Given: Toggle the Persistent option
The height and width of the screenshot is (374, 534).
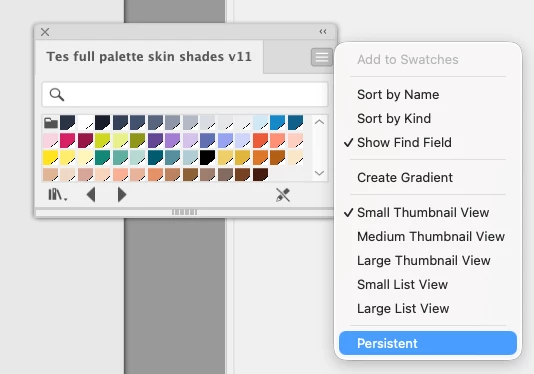Looking at the screenshot, I should 428,343.
